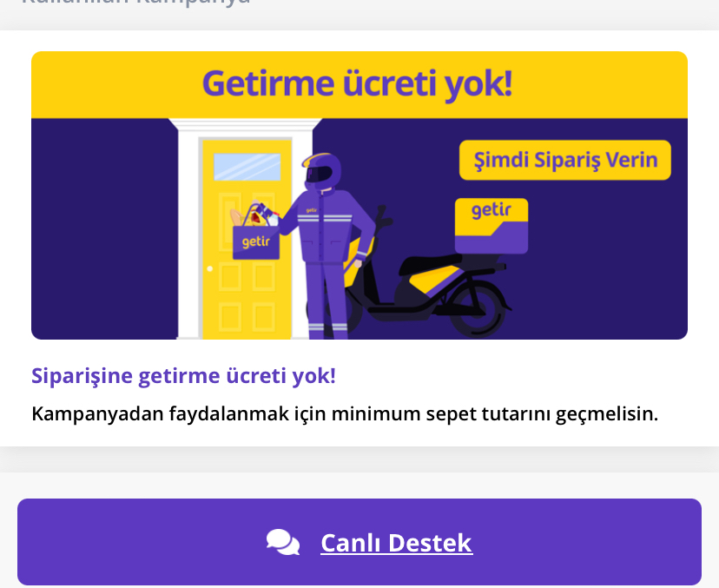Tap the Şimdi Sipariş Verin button

tap(565, 160)
